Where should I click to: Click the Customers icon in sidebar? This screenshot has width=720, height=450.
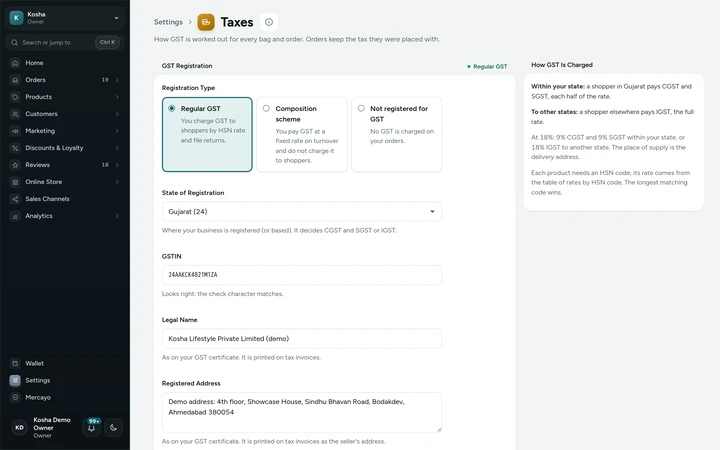coord(15,114)
